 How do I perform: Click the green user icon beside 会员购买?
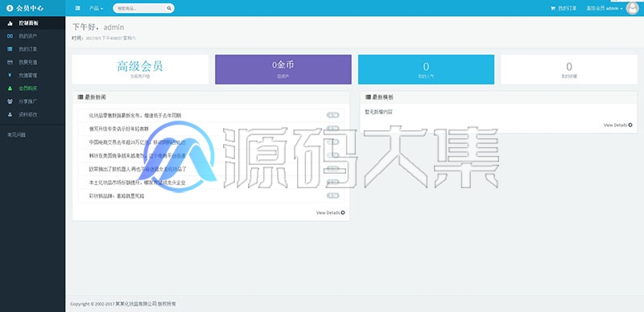click(x=10, y=88)
